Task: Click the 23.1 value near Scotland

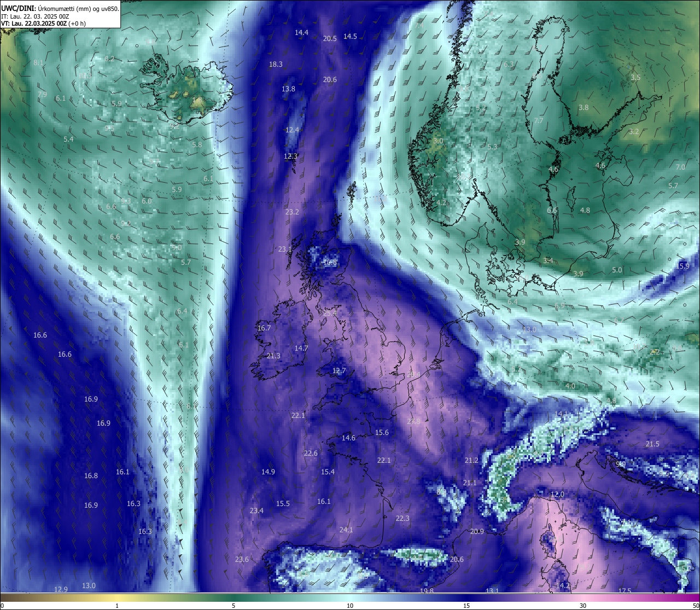Action: [x=285, y=249]
